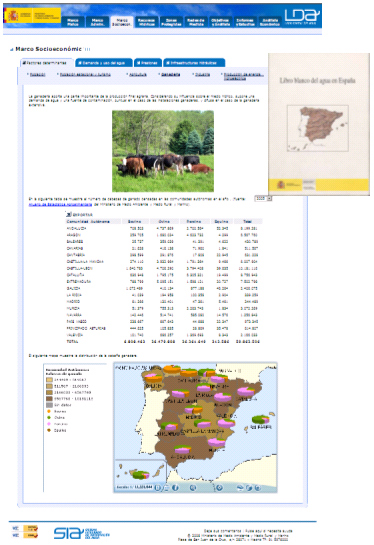
Task: Click the map scale value field
Action: 143,488
